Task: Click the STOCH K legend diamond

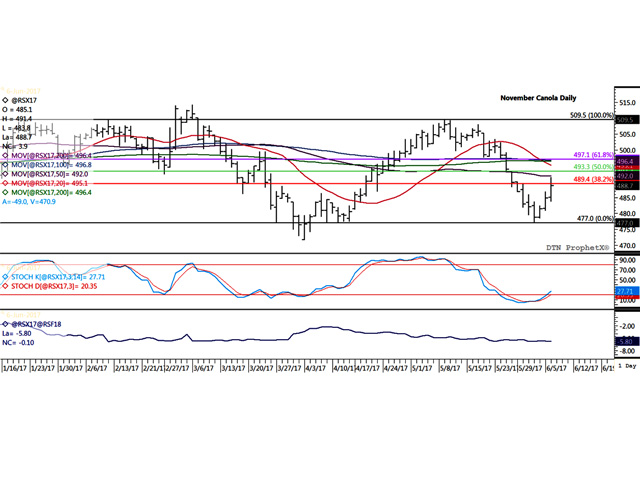Action: coord(5,277)
